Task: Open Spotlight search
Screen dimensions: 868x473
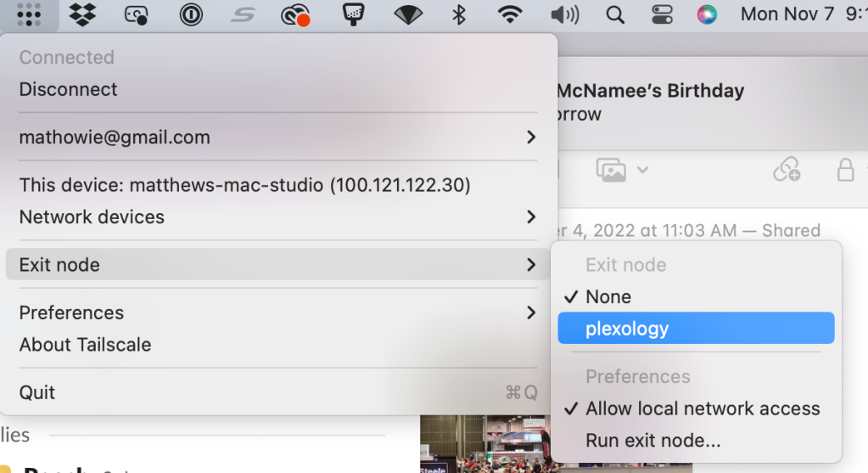Action: [x=615, y=15]
